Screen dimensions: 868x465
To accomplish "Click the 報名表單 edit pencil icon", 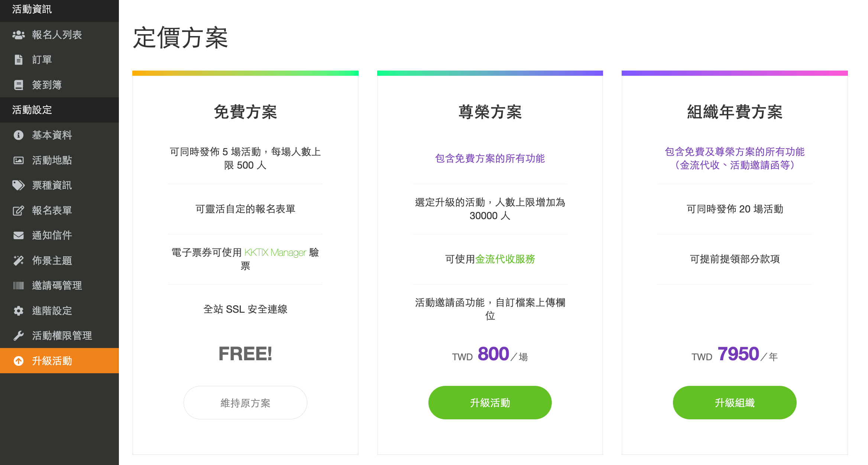I will point(18,211).
